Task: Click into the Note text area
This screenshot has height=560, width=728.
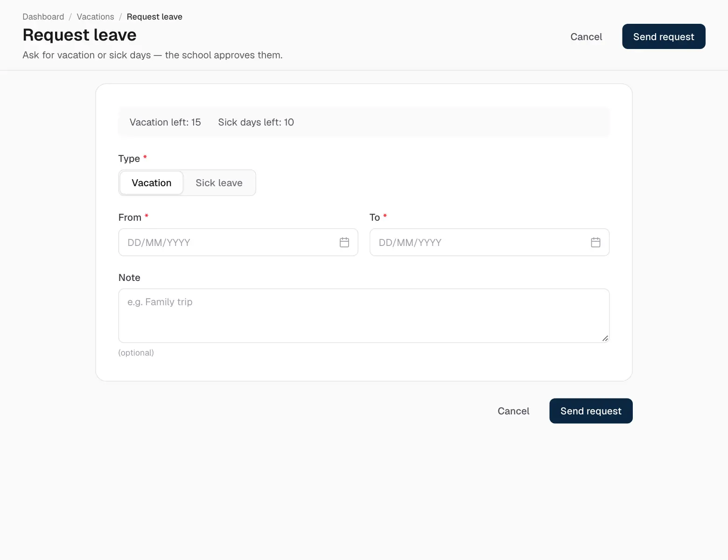Action: [x=364, y=315]
